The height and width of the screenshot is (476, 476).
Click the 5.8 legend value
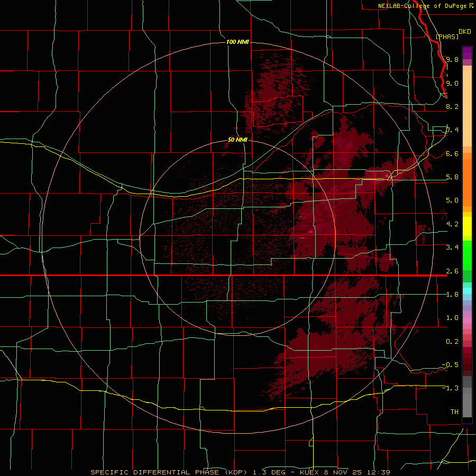pyautogui.click(x=452, y=177)
